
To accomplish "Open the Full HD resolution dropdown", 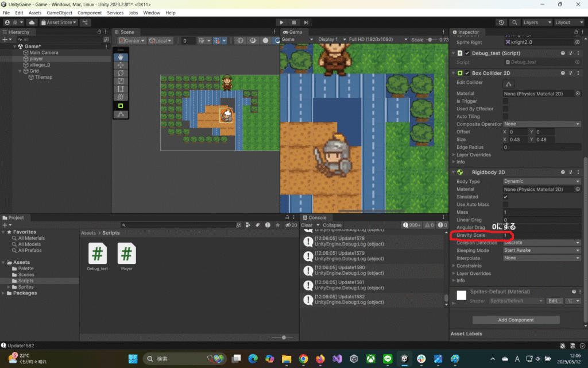I will [x=378, y=40].
